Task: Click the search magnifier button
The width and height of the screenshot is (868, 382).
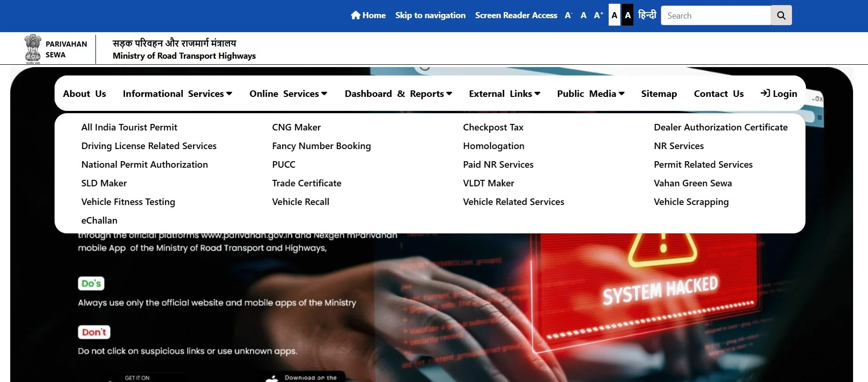Action: [781, 15]
